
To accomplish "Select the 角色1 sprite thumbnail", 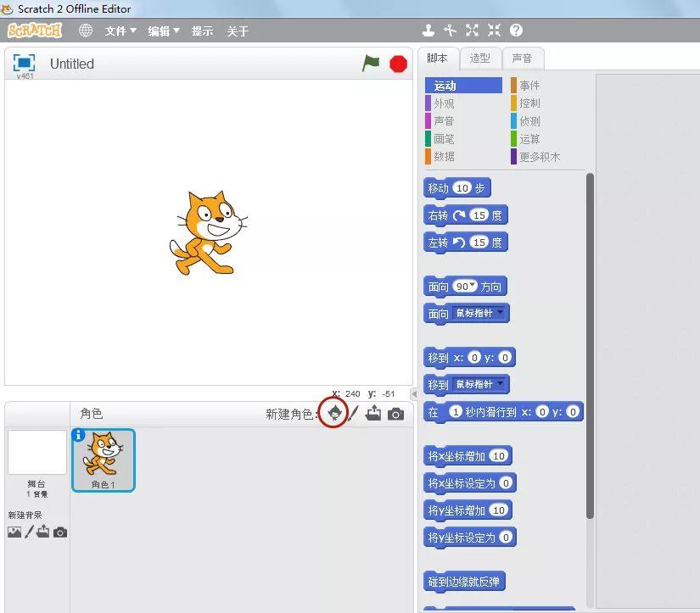I will click(x=103, y=460).
